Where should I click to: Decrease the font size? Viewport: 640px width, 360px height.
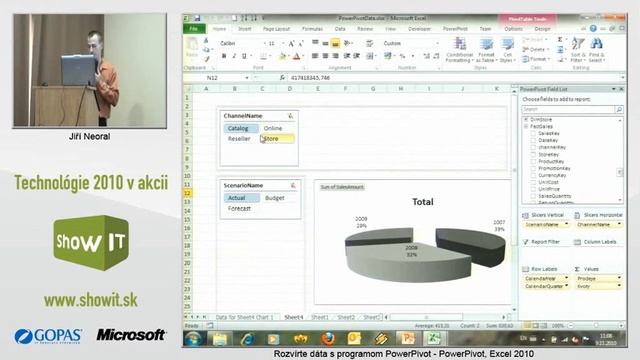[x=301, y=43]
